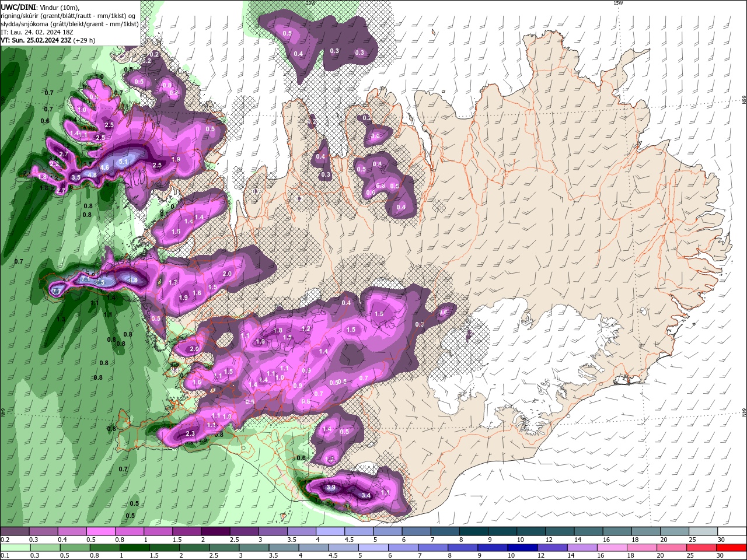Click the 3.4 value on the south coast
747x560 pixels.
pyautogui.click(x=366, y=495)
